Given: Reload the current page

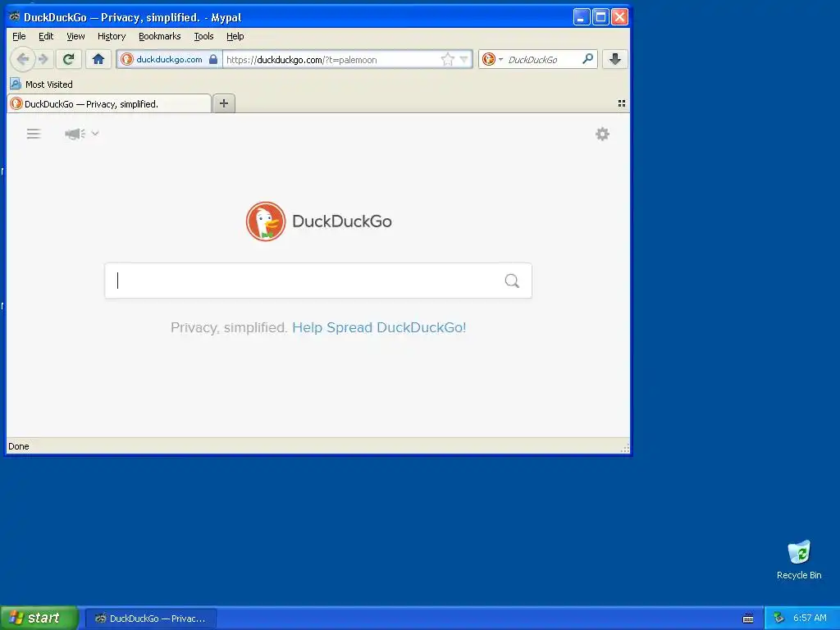Looking at the screenshot, I should tap(68, 59).
